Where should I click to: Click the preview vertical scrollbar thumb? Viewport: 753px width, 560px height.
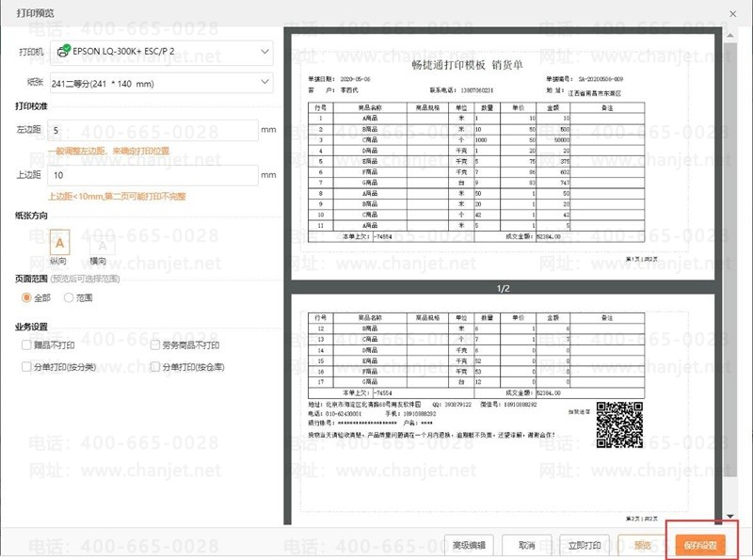click(730, 260)
